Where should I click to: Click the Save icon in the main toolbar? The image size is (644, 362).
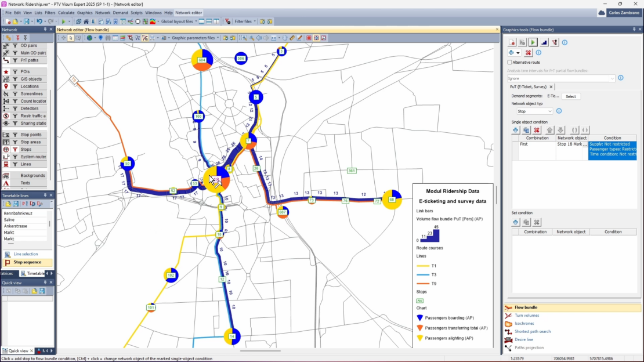(x=26, y=21)
